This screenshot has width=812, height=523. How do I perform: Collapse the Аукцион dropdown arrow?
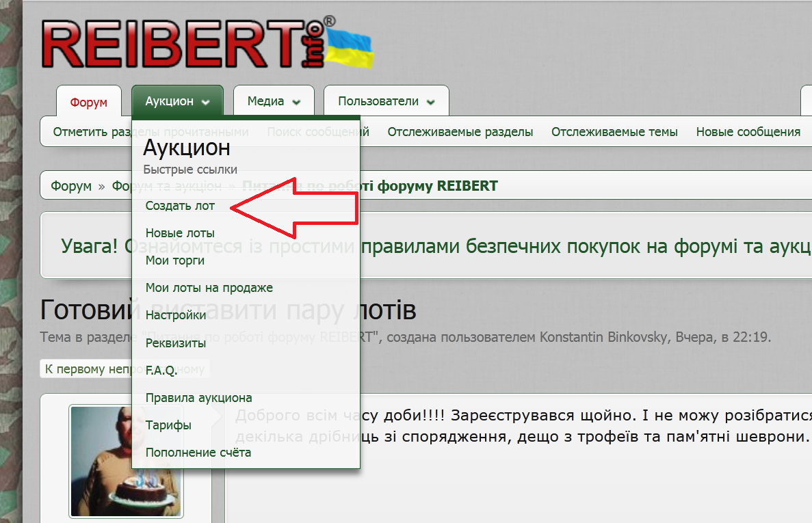tap(206, 102)
